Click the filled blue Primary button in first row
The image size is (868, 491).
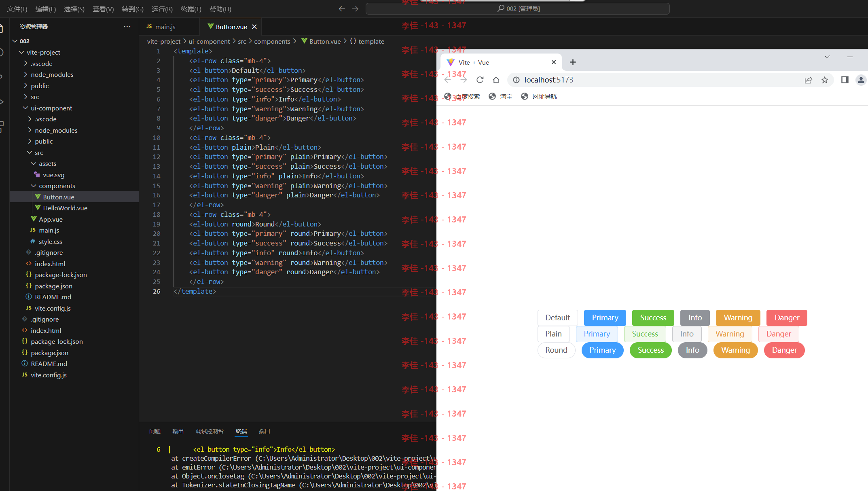coord(605,317)
